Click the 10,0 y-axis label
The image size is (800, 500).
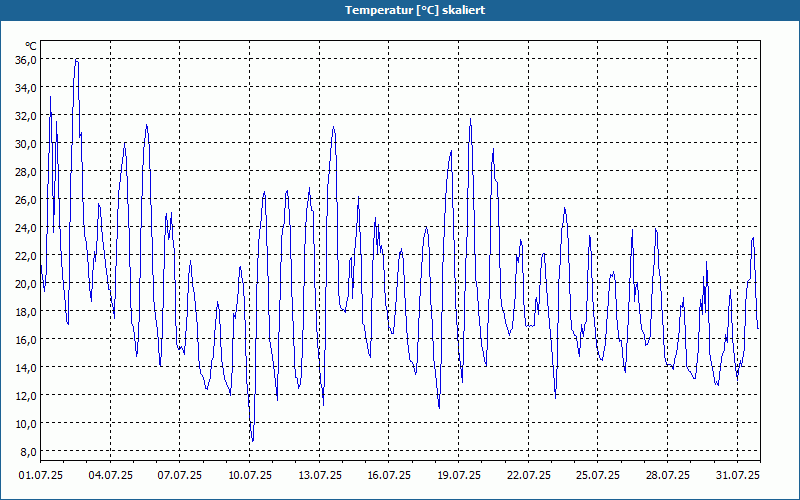click(27, 423)
